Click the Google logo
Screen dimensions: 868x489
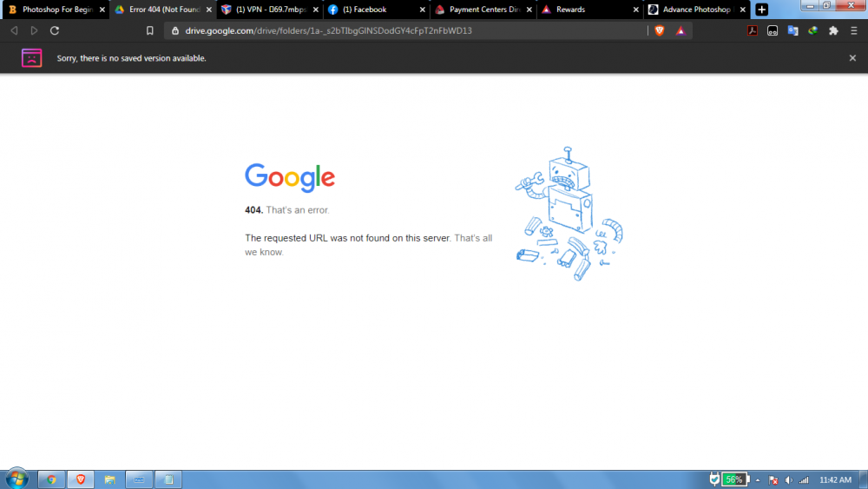(290, 177)
